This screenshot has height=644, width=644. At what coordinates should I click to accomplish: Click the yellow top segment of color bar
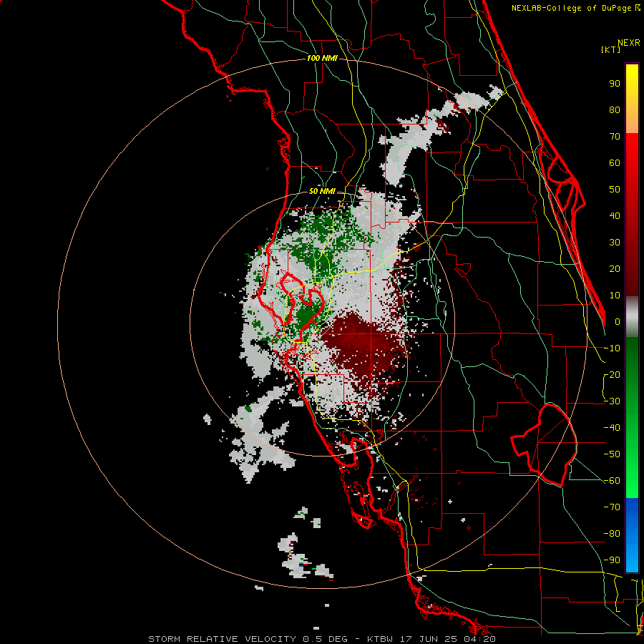632,99
